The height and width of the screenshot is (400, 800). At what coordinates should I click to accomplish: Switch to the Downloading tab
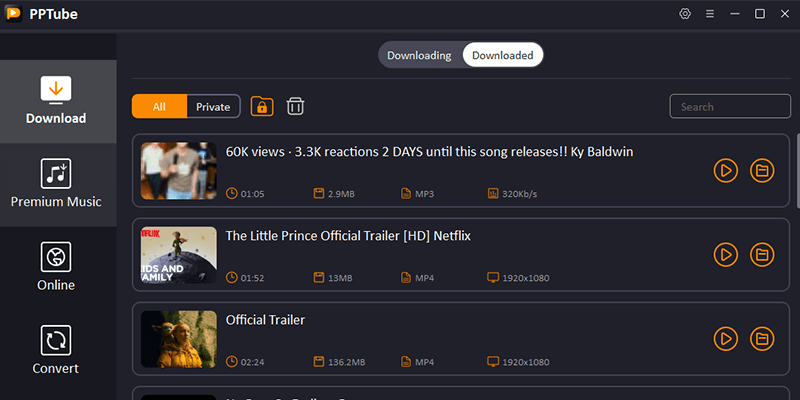[x=419, y=55]
